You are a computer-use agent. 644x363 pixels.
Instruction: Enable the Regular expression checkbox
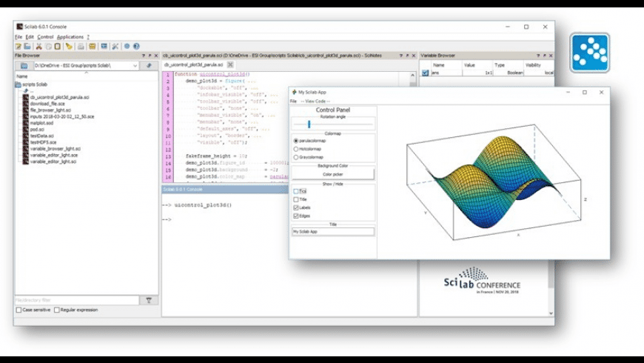(57, 310)
